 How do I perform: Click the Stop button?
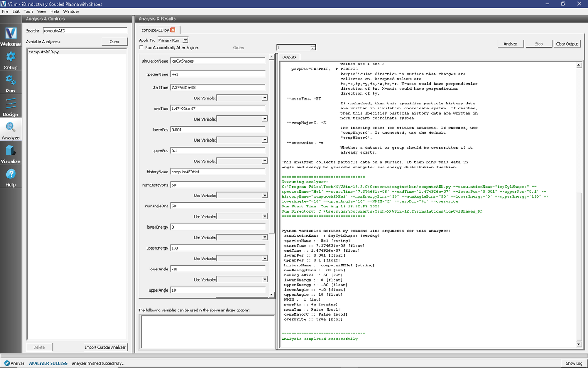pyautogui.click(x=538, y=44)
